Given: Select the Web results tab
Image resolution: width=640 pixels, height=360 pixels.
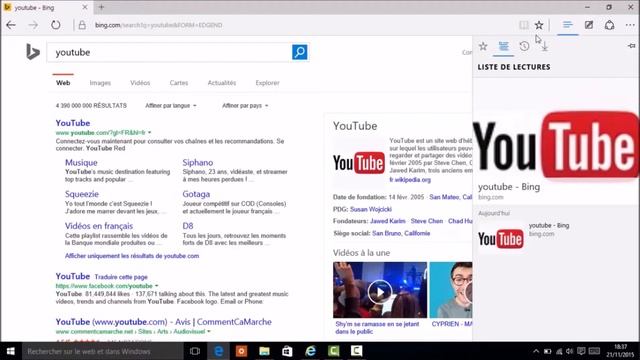Looking at the screenshot, I should 63,83.
